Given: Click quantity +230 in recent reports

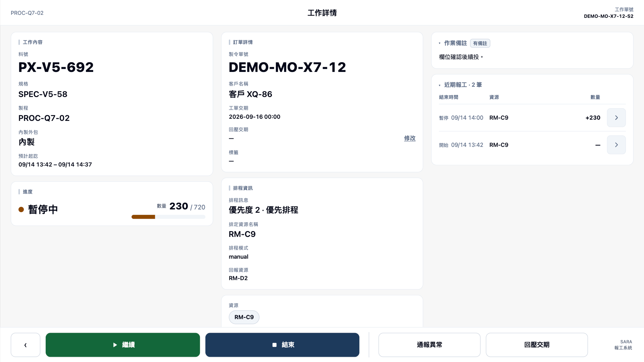Looking at the screenshot, I should 593,118.
